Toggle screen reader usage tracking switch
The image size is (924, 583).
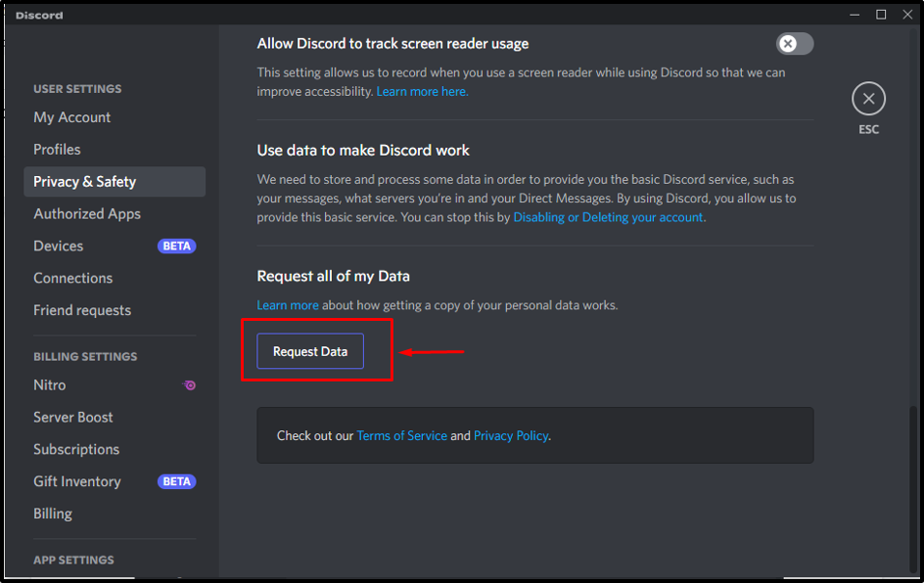point(795,44)
